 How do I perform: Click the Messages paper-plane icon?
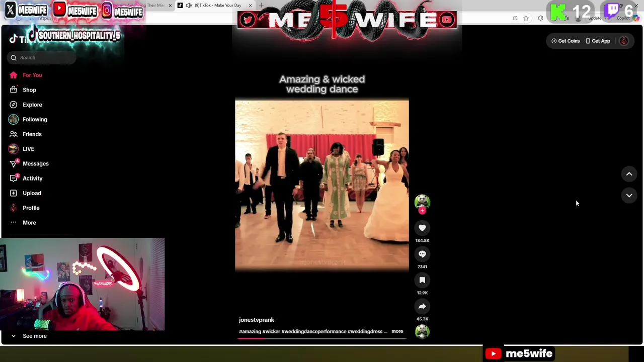(x=14, y=163)
